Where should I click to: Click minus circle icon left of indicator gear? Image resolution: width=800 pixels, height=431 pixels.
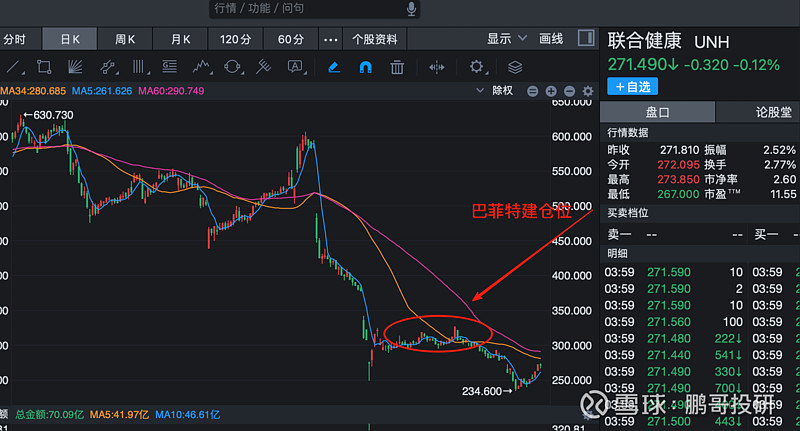pos(569,91)
